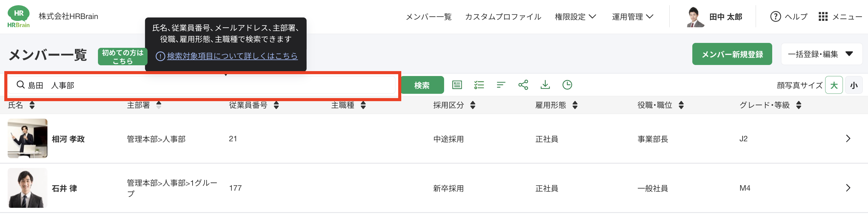Click the search input containing 島田 人事部
The width and height of the screenshot is (868, 217).
202,86
